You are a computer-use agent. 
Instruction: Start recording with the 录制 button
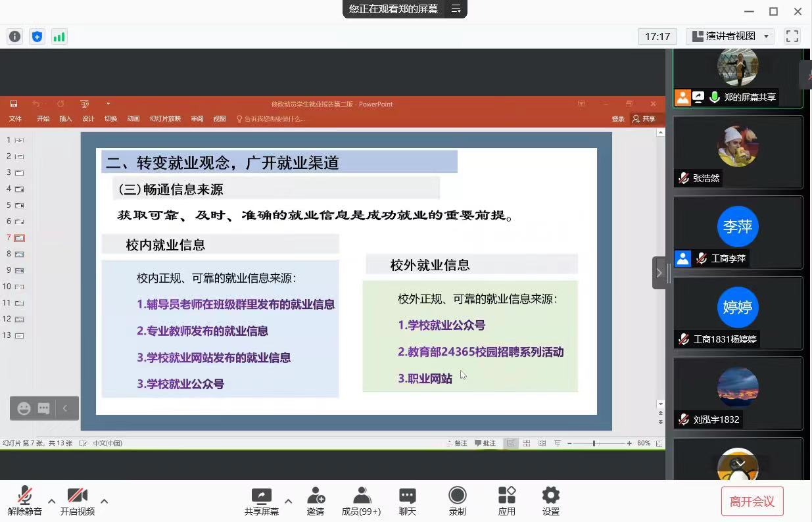point(457,501)
